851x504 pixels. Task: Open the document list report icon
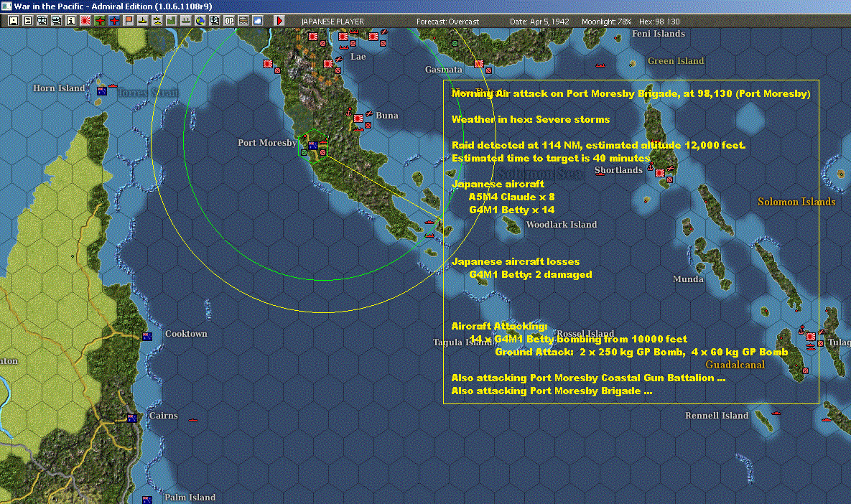pyautogui.click(x=28, y=21)
